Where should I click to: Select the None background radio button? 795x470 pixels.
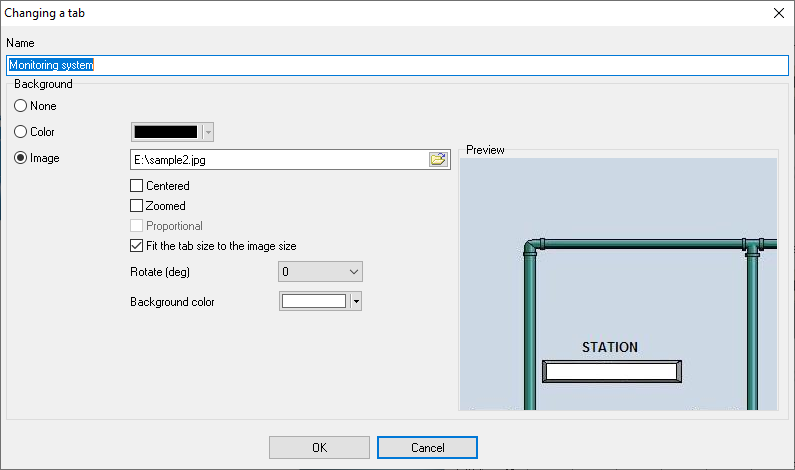click(20, 106)
